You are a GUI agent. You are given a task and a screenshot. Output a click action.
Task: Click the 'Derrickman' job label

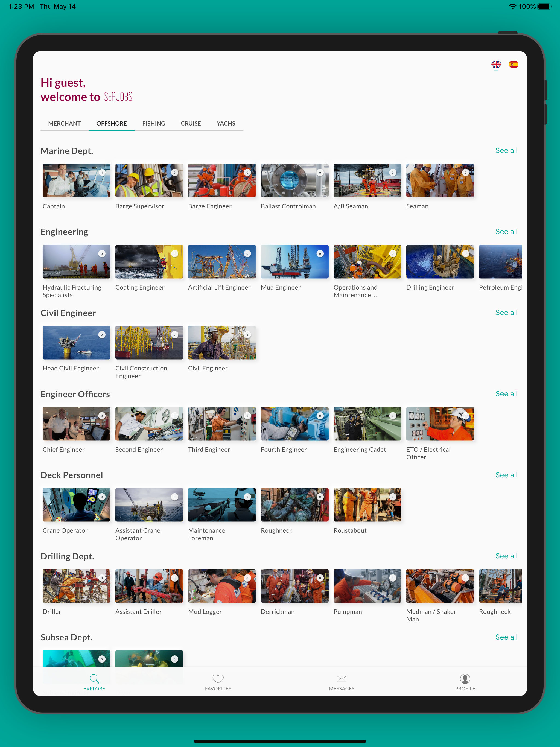(x=278, y=612)
